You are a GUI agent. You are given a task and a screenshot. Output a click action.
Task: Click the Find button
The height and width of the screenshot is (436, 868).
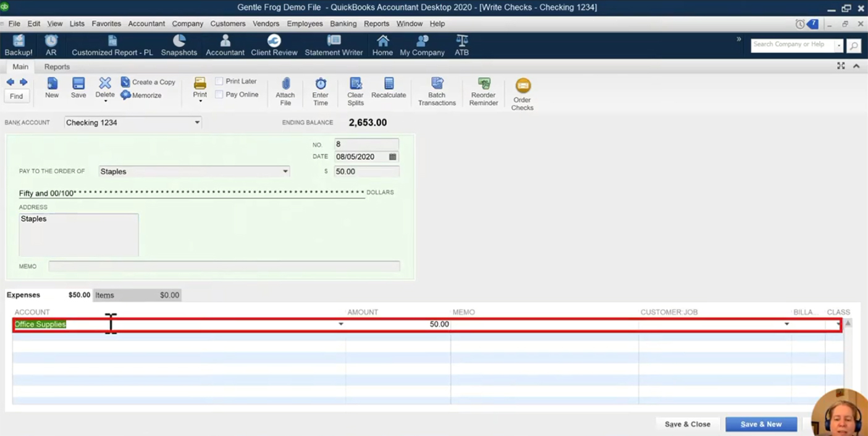pyautogui.click(x=16, y=96)
